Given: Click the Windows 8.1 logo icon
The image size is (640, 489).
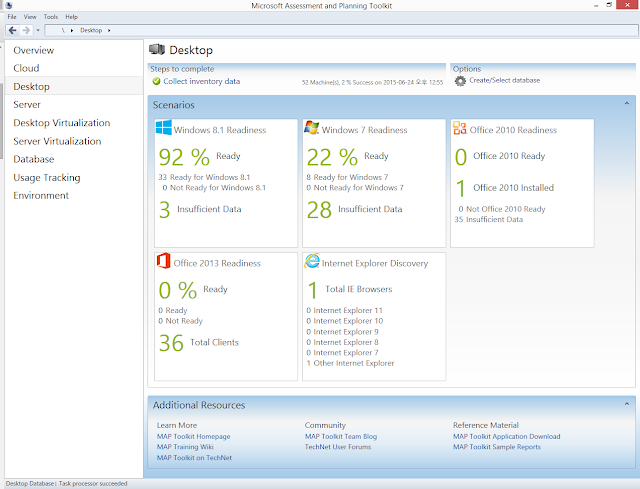Looking at the screenshot, I should (x=164, y=127).
